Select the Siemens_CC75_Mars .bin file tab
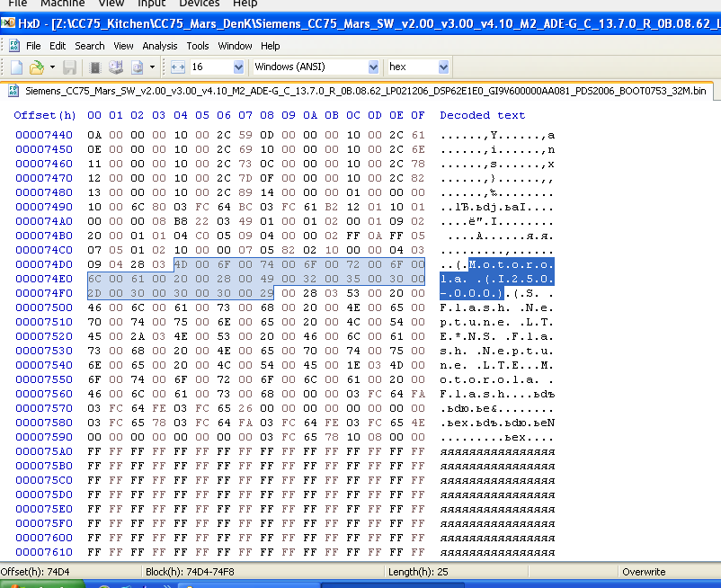Image resolution: width=721 pixels, height=588 pixels. 366,91
